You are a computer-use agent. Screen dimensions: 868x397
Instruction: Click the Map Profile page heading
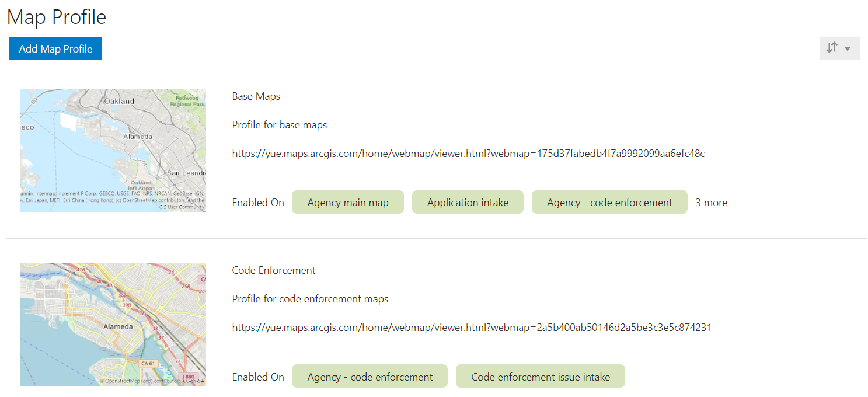[x=56, y=17]
